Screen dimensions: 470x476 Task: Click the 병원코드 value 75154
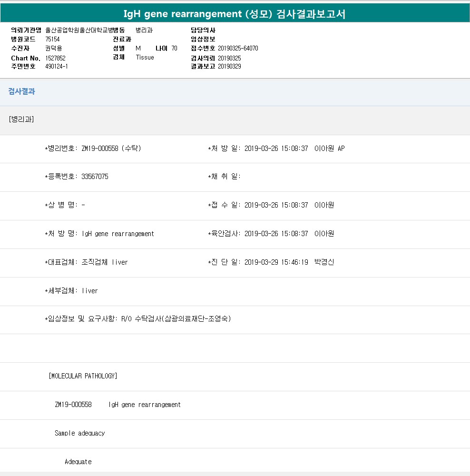[x=52, y=40]
